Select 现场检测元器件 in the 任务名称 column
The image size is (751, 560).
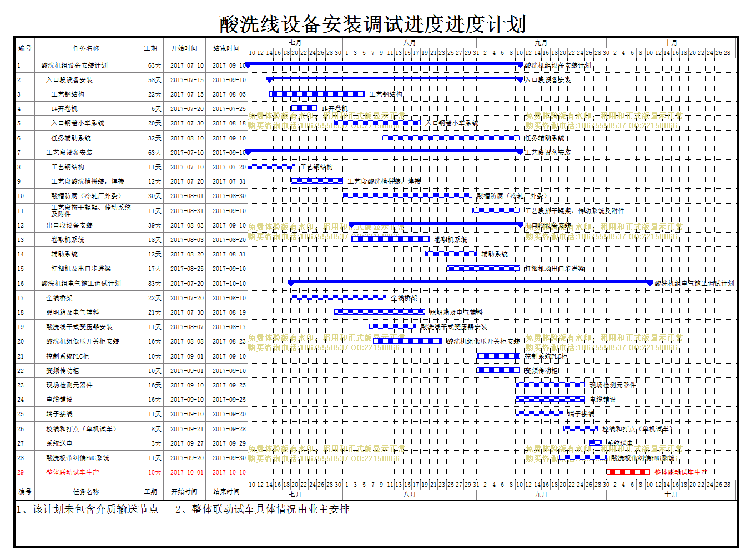click(x=69, y=385)
